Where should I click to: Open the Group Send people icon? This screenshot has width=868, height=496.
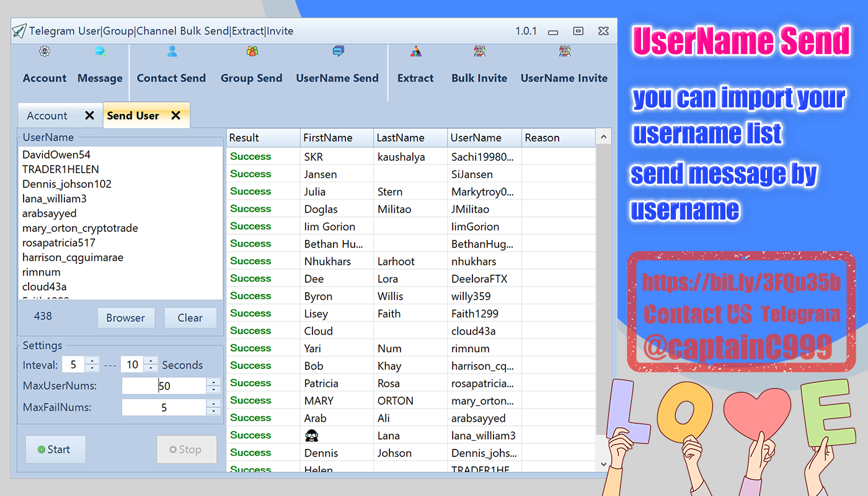click(252, 52)
